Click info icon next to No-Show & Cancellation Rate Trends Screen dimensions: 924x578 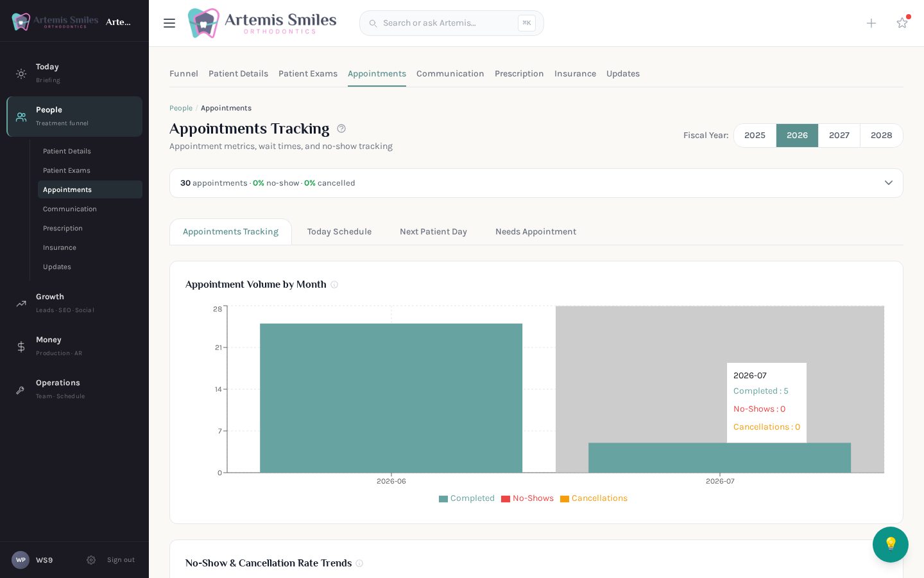pos(359,563)
